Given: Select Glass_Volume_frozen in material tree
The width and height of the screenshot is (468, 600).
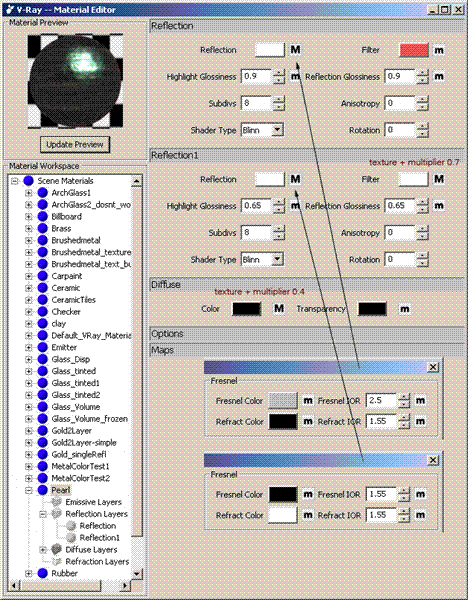Looking at the screenshot, I should click(x=90, y=419).
